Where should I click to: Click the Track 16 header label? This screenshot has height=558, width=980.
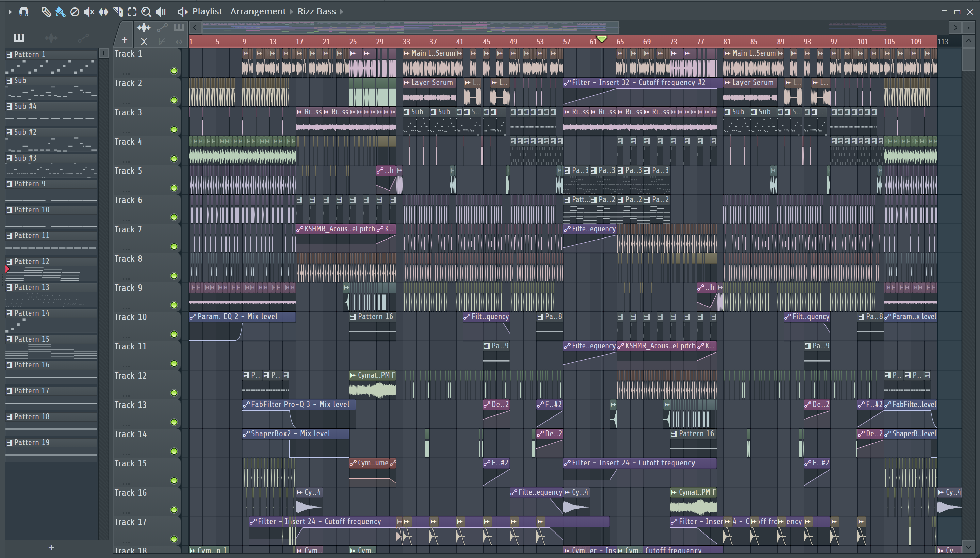coord(131,493)
